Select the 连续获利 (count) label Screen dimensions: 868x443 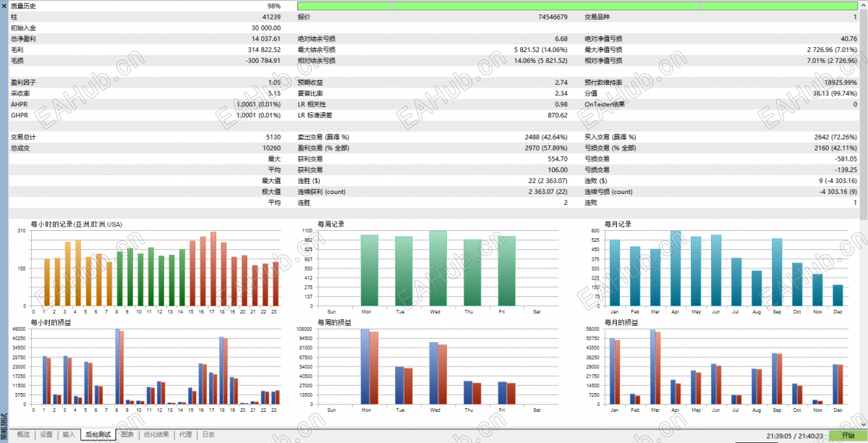click(x=323, y=191)
